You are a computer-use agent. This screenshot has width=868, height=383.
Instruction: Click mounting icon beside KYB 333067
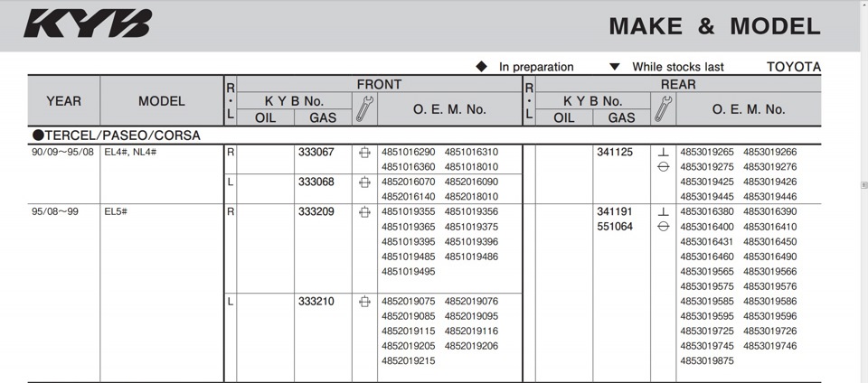pos(364,152)
